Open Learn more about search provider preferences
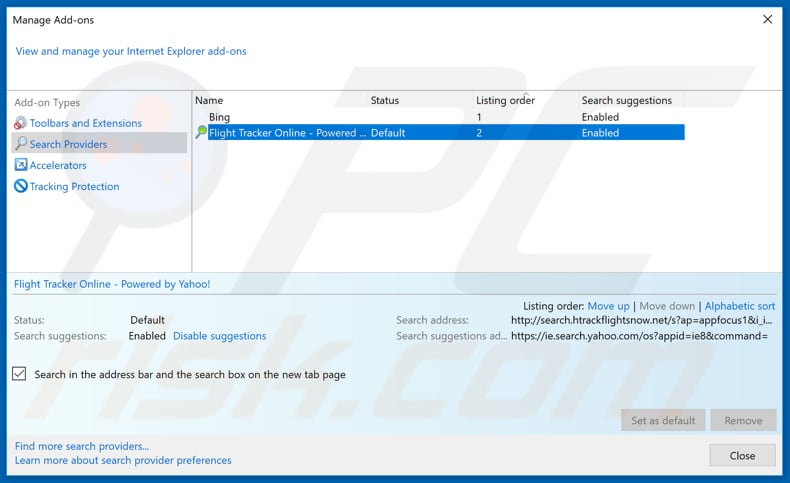 coord(123,460)
